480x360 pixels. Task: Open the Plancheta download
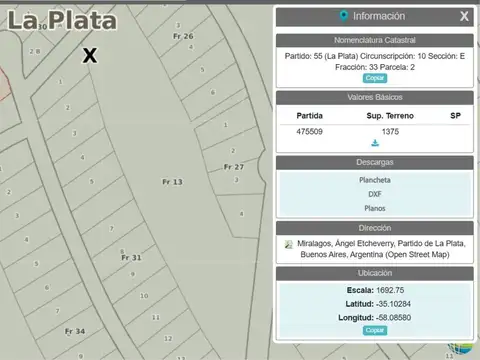[375, 180]
